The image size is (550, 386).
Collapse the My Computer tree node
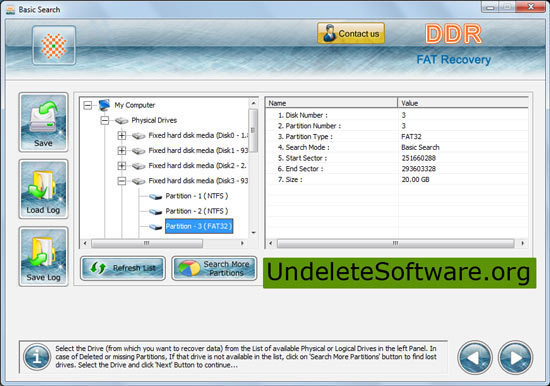pyautogui.click(x=88, y=105)
